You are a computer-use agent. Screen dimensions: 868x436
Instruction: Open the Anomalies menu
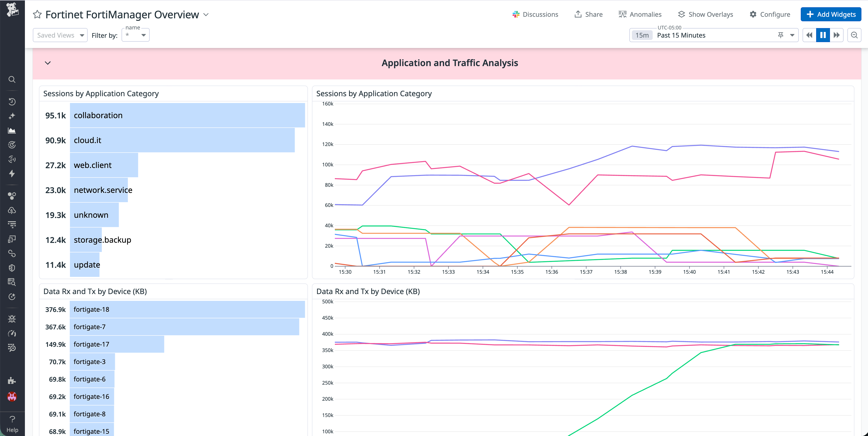tap(640, 14)
